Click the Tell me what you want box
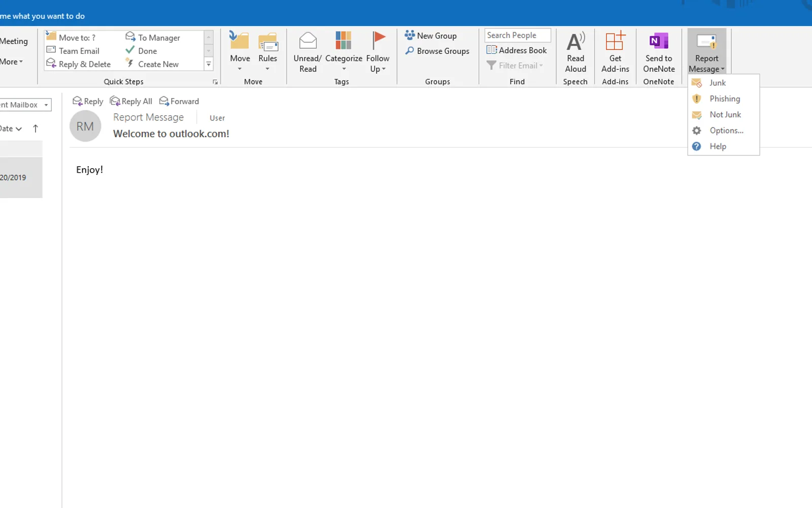The height and width of the screenshot is (508, 812). click(x=43, y=16)
